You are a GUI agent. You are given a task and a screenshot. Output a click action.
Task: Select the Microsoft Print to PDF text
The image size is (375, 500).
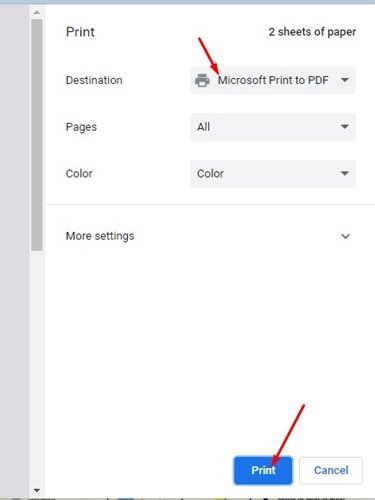pos(273,80)
